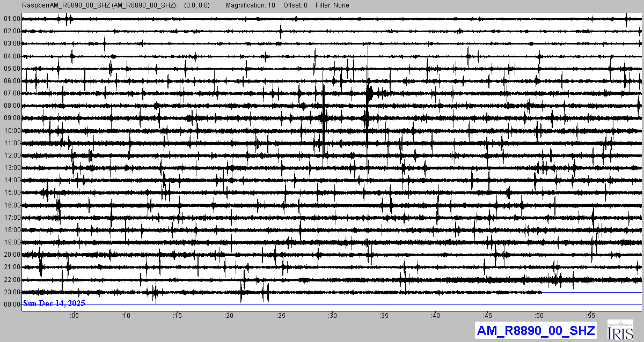Click the Magnification: 10 header text

251,5
